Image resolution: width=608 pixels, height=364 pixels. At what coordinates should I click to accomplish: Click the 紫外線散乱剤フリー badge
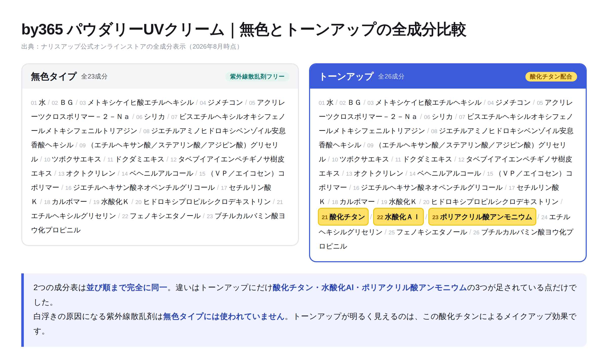tap(257, 76)
